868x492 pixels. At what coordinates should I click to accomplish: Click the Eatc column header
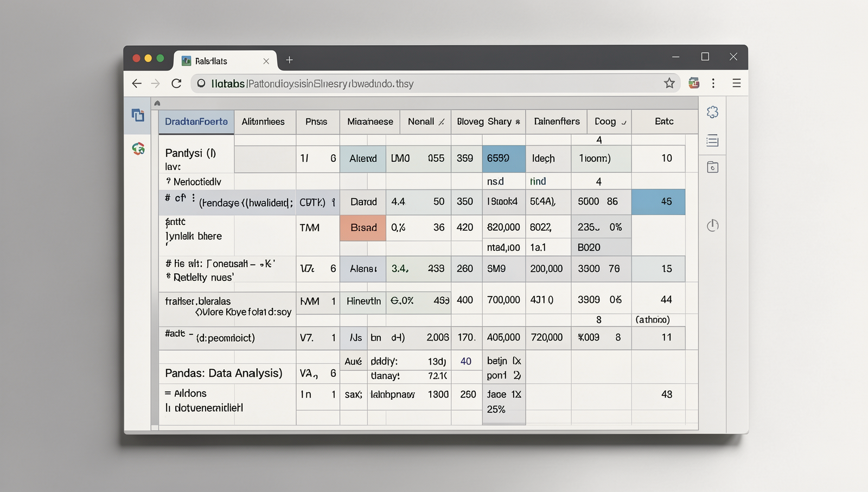664,122
